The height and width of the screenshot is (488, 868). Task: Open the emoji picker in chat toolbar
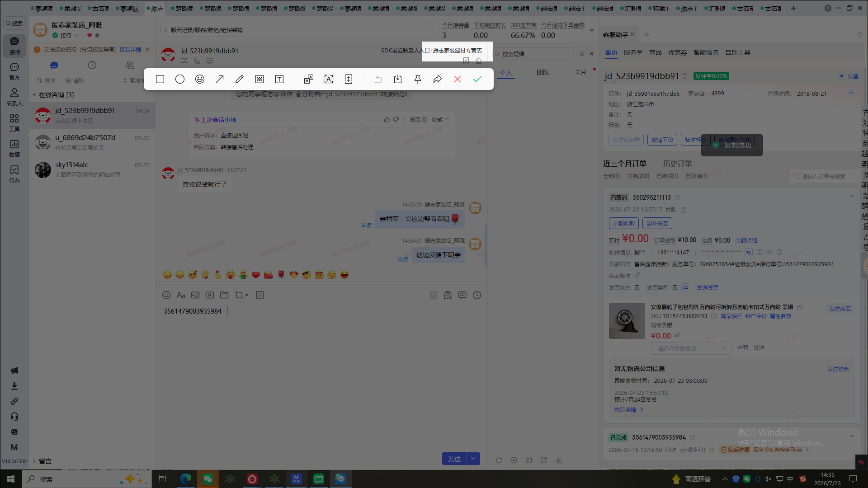point(166,295)
